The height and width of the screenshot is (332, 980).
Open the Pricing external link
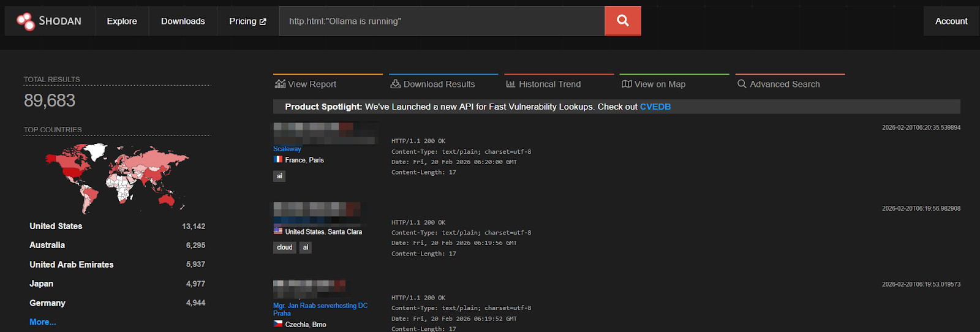coord(247,21)
